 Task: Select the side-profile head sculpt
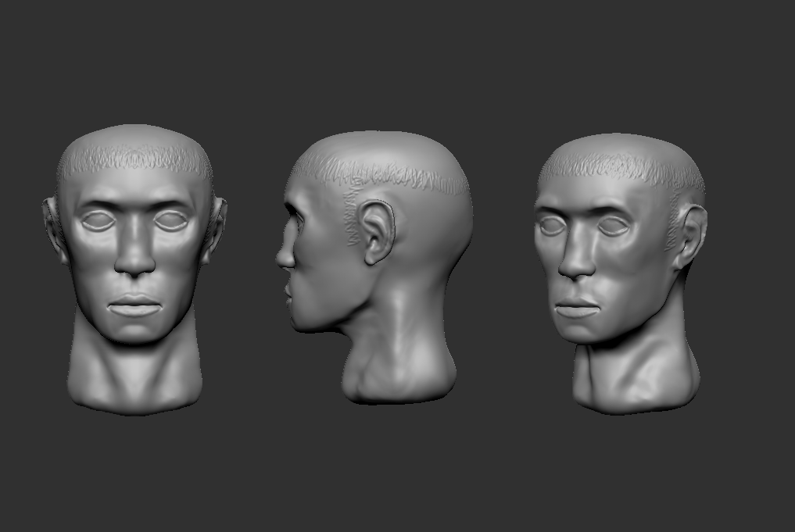pos(374,267)
